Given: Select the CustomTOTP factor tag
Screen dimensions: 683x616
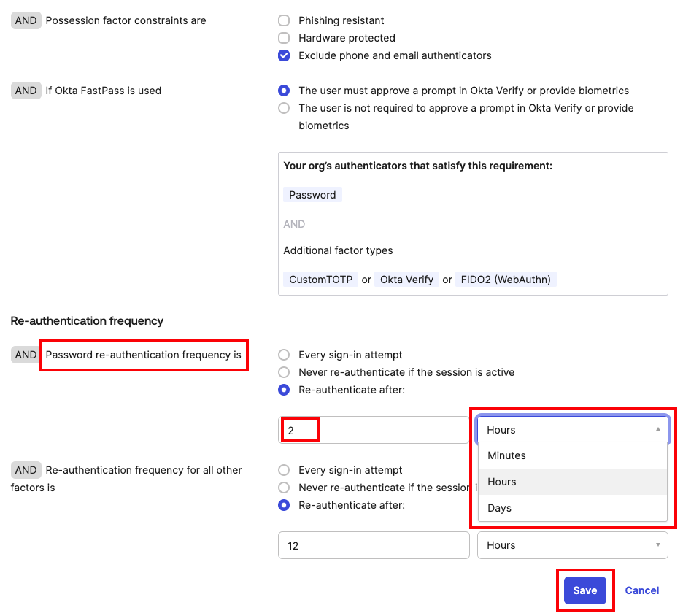Looking at the screenshot, I should 320,279.
